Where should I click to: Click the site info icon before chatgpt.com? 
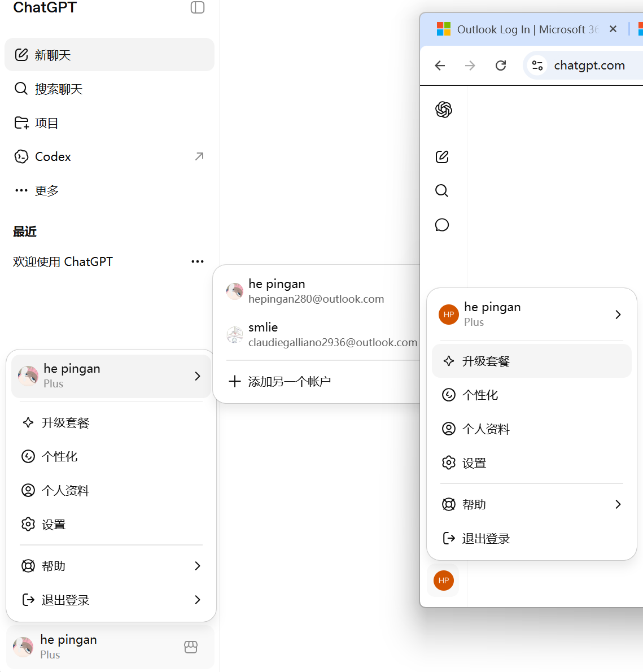point(537,66)
